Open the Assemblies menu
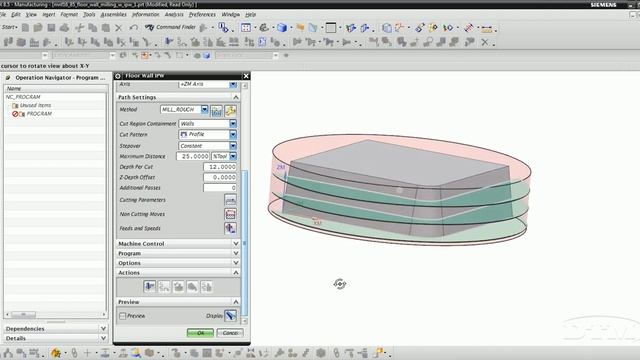 point(113,14)
